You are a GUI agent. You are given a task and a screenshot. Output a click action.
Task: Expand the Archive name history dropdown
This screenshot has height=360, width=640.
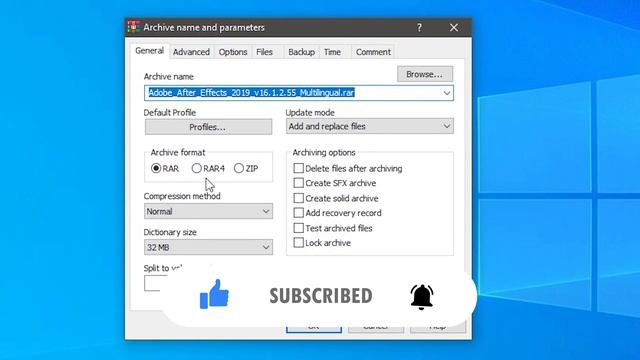[447, 93]
